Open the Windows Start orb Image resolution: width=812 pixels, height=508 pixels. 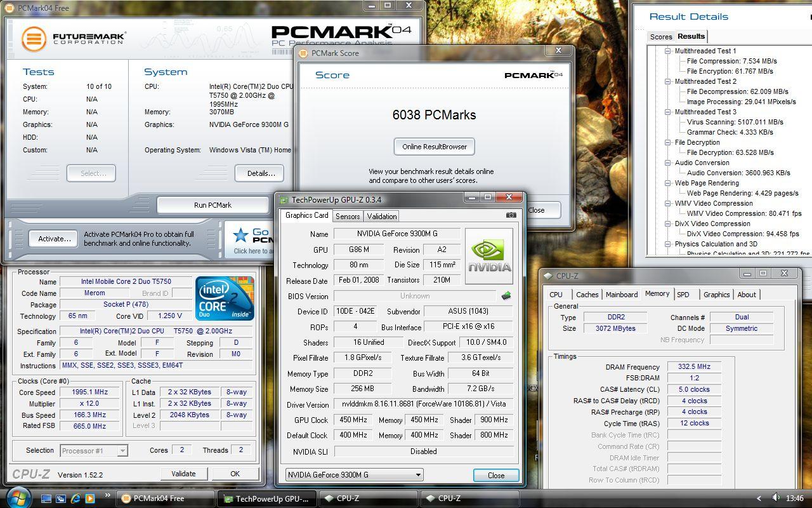pyautogui.click(x=18, y=497)
